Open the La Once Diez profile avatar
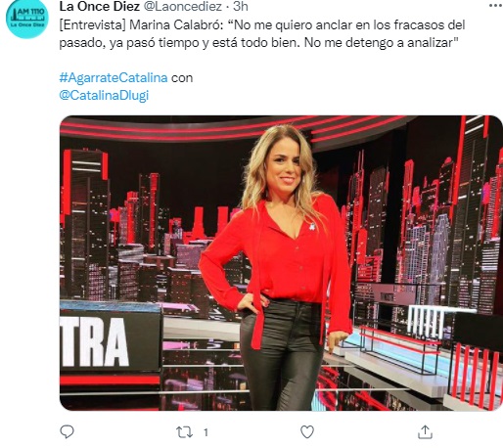Viewport: 503px width, 448px height. coord(27,18)
